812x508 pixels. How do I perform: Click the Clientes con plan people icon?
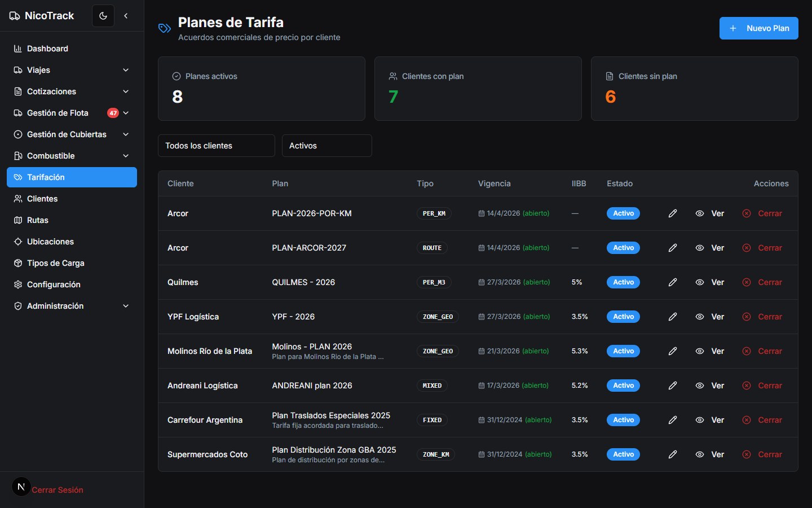[x=393, y=76]
